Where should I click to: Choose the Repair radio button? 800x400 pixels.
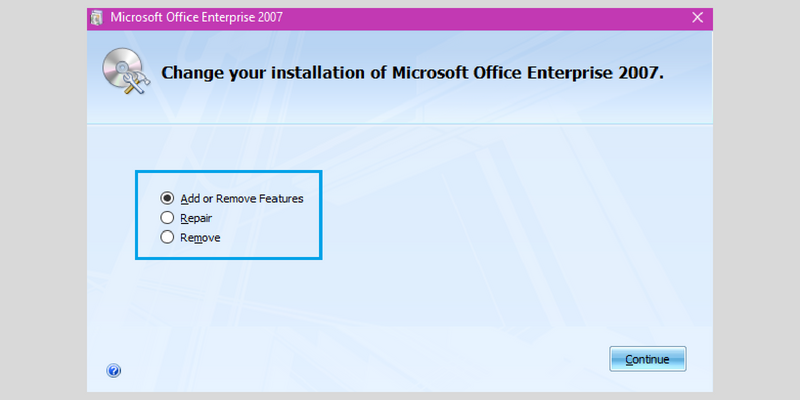(x=167, y=218)
